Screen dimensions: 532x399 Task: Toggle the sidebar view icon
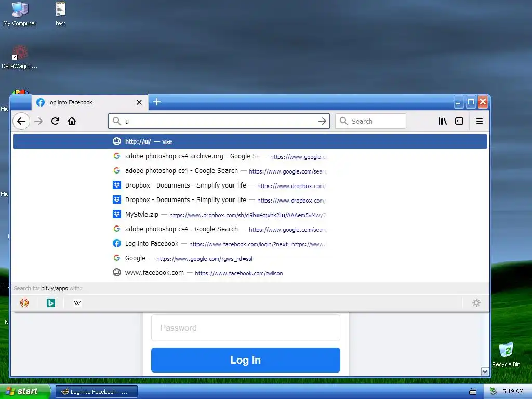[459, 121]
